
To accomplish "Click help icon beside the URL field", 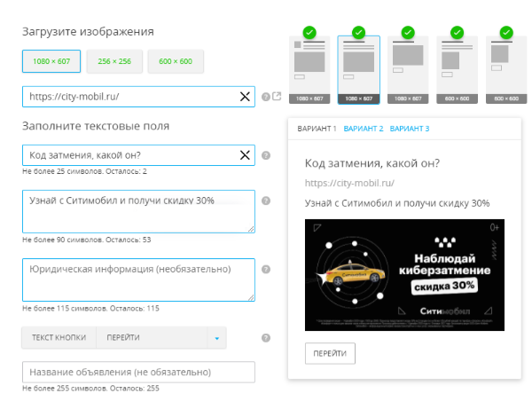I will (x=266, y=97).
